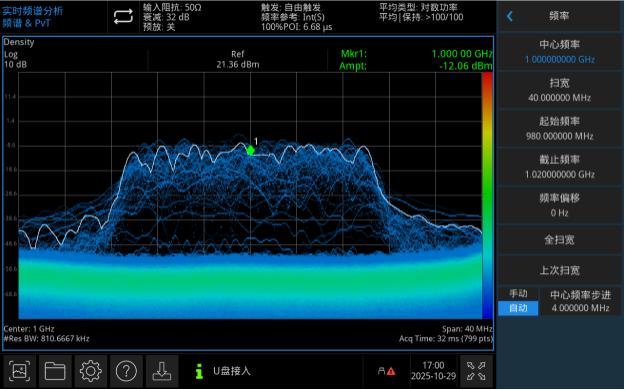Click the Ampt -12.06 dBm readout
The width and height of the screenshot is (625, 390).
416,66
